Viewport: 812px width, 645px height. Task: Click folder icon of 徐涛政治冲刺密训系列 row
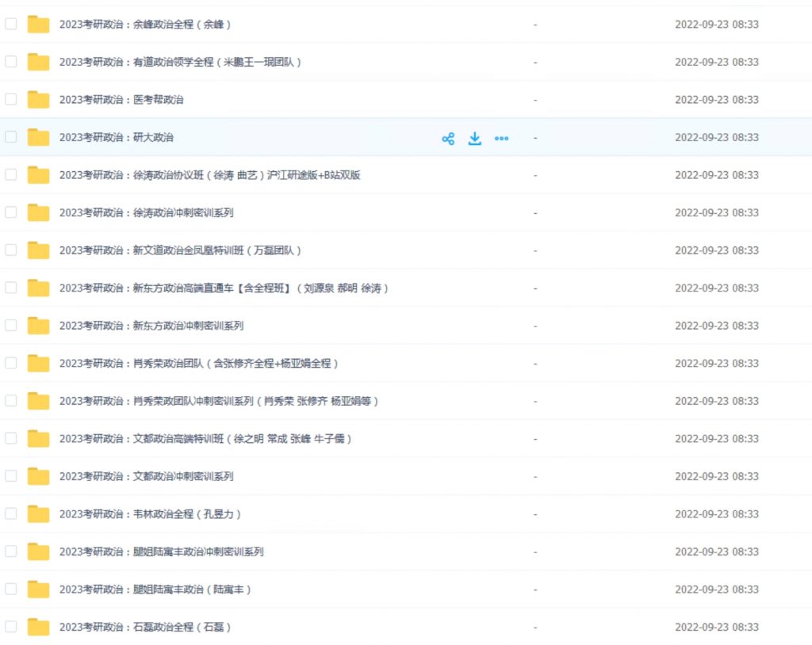pyautogui.click(x=38, y=213)
